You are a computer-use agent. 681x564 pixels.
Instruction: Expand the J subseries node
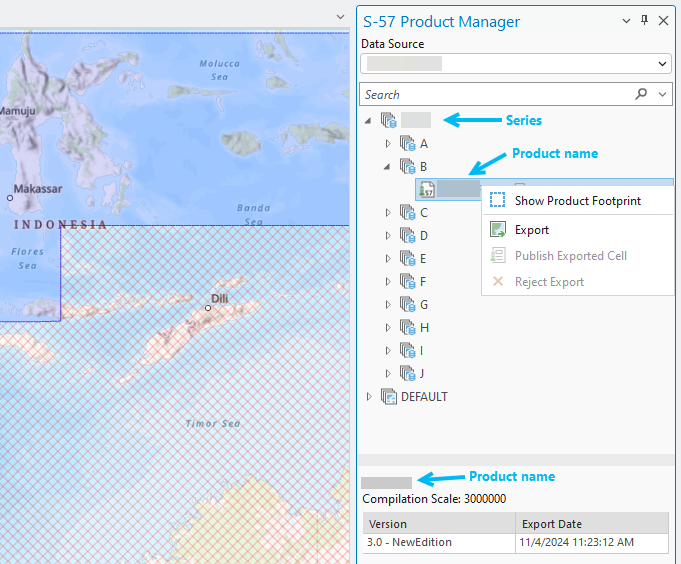coord(388,374)
